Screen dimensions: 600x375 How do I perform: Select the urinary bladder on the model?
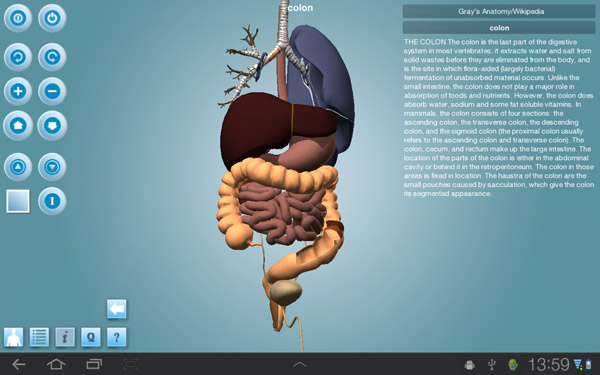[x=286, y=293]
